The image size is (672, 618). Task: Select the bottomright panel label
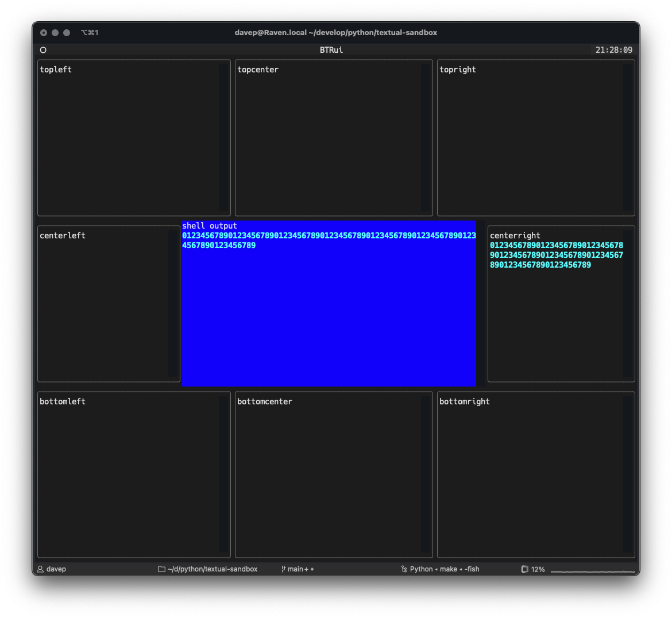465,401
